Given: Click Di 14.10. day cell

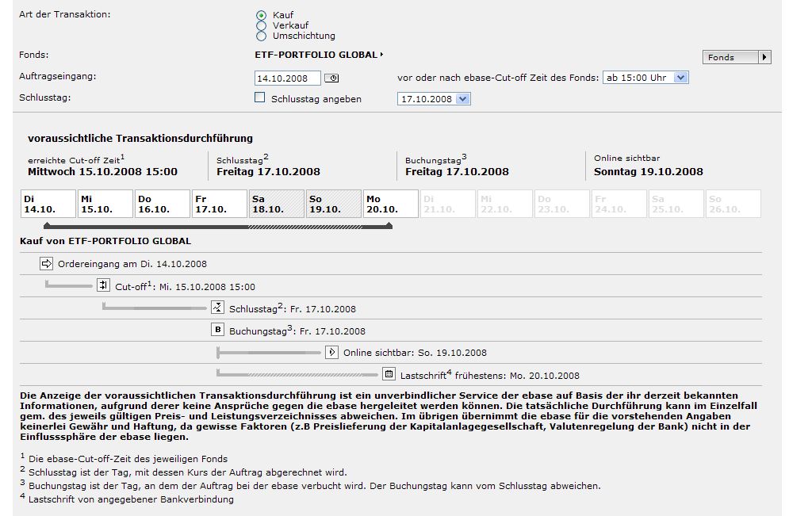Looking at the screenshot, I should [x=48, y=204].
